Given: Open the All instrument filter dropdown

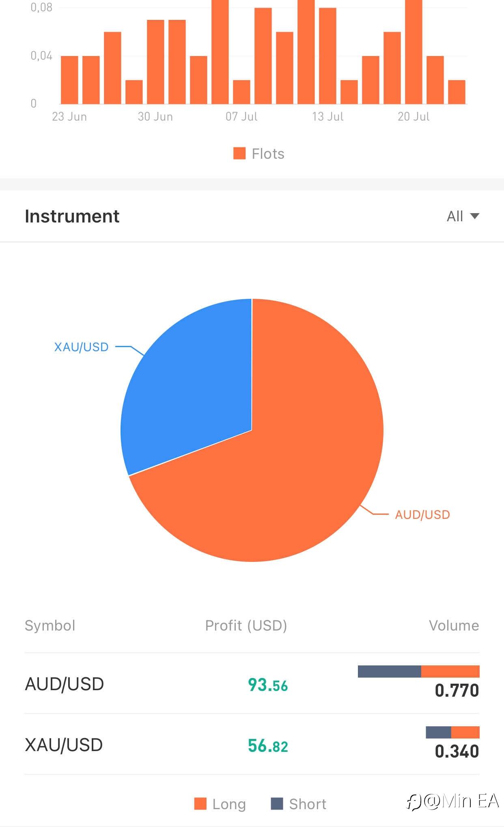Looking at the screenshot, I should click(463, 216).
